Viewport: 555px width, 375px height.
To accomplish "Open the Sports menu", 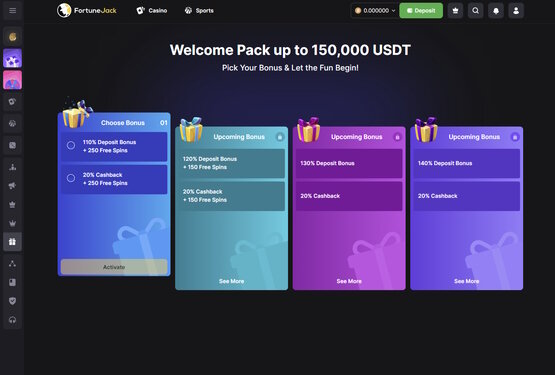I will coord(199,11).
